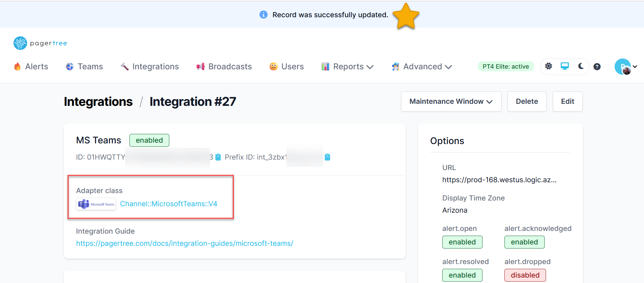This screenshot has width=644, height=283.
Task: Open the Channel::MicrosoftTeams::V4 link
Action: pos(169,204)
